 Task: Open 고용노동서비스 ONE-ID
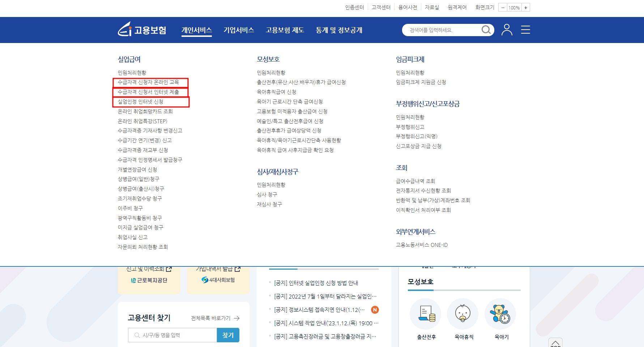click(x=422, y=245)
